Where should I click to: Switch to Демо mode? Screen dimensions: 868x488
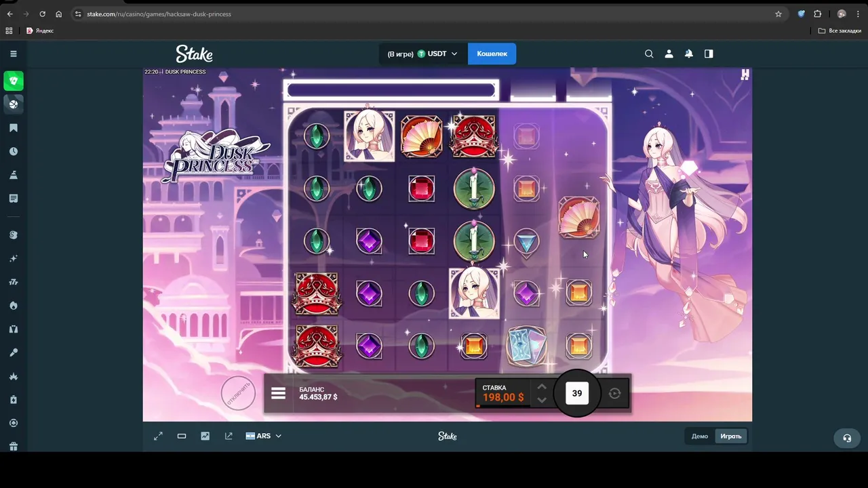[700, 436]
